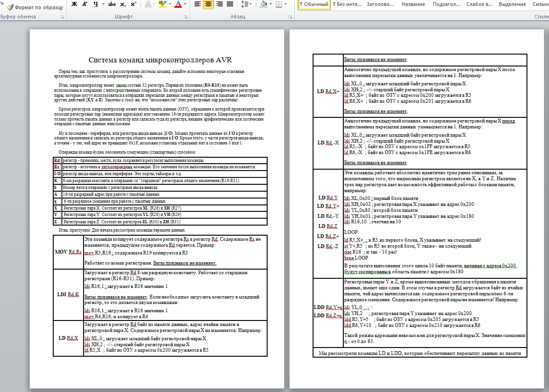The height and width of the screenshot is (392, 549).
Task: Click the 'LDD Rd,Y+q' table cell
Action: [x=328, y=307]
